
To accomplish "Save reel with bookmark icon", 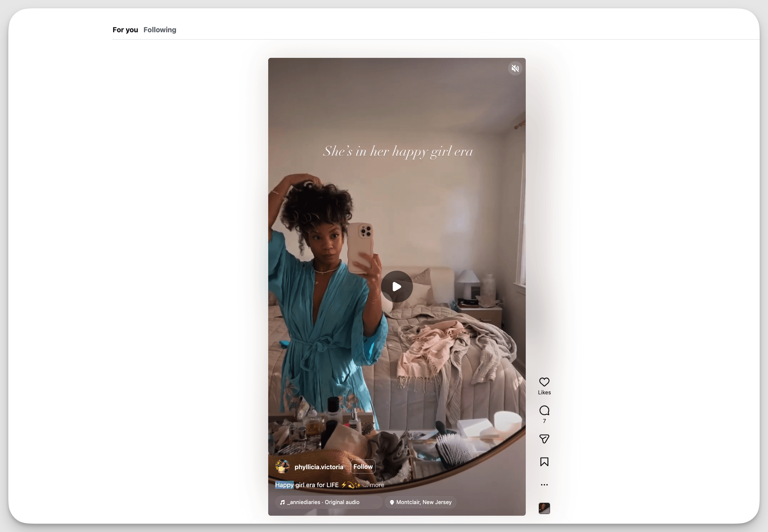I will pyautogui.click(x=544, y=462).
